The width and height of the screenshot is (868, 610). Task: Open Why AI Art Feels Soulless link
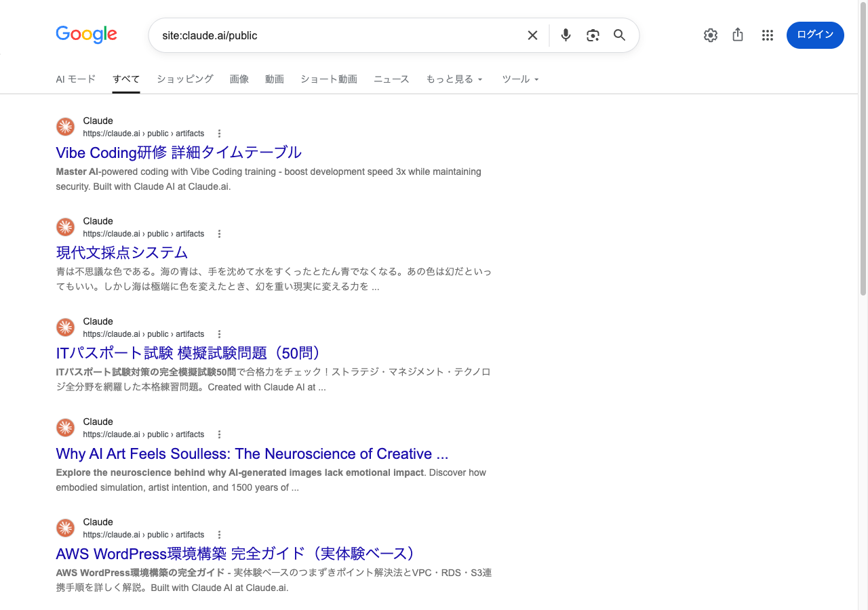[x=252, y=453]
